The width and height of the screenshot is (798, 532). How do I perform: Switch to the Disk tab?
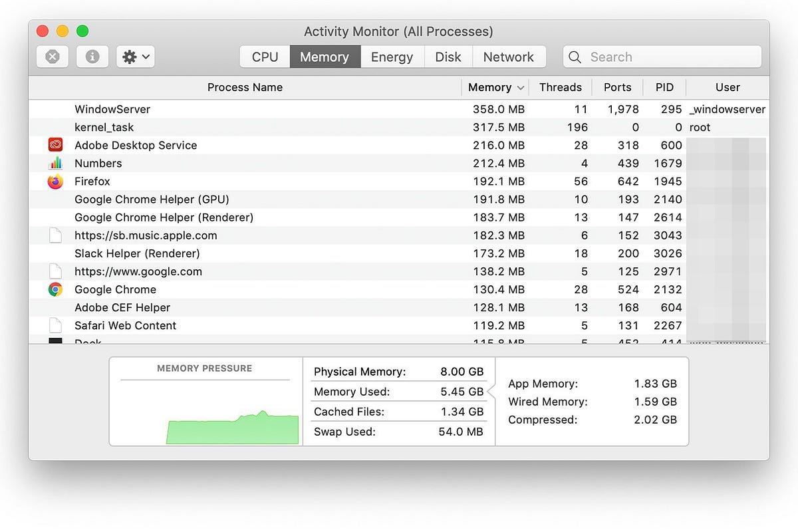pyautogui.click(x=448, y=57)
